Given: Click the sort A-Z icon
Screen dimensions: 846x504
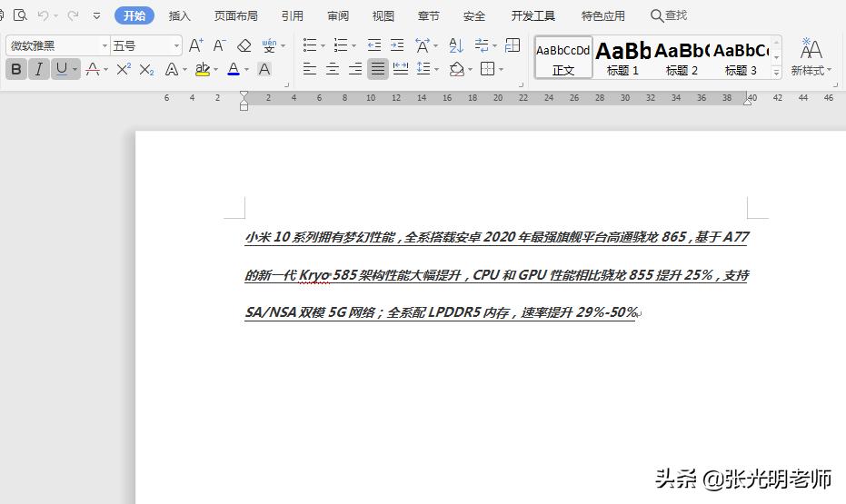Looking at the screenshot, I should (x=456, y=45).
